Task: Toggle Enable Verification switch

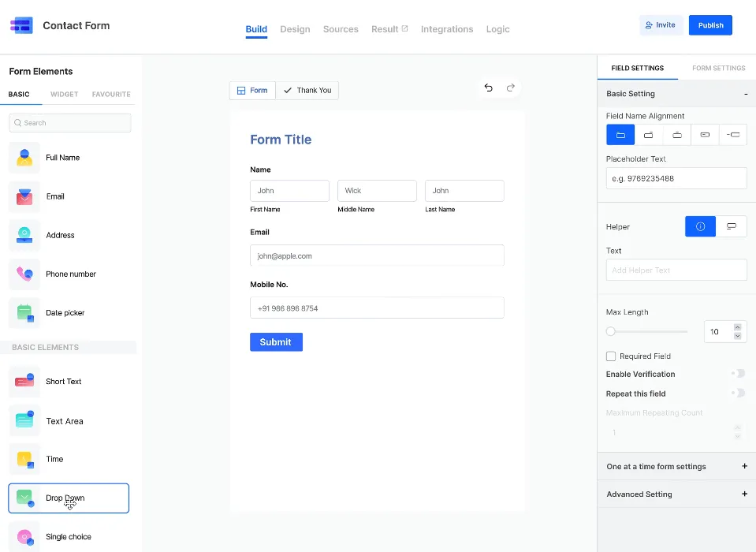Action: coord(738,374)
